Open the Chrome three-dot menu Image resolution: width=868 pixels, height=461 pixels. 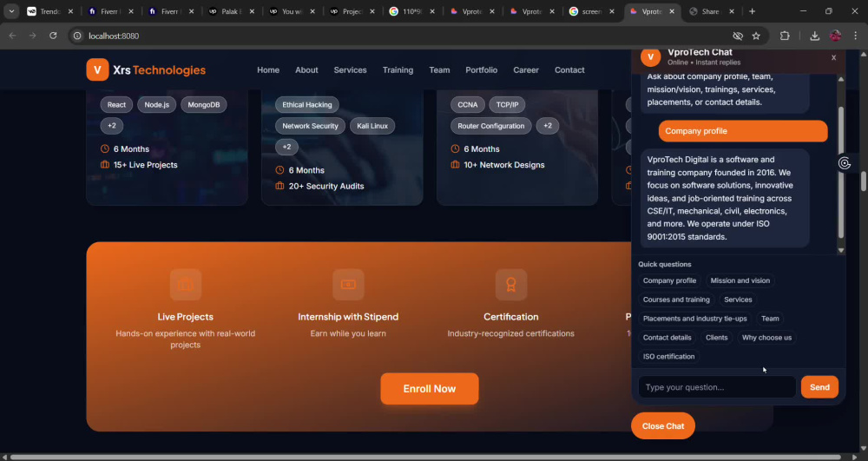[856, 36]
